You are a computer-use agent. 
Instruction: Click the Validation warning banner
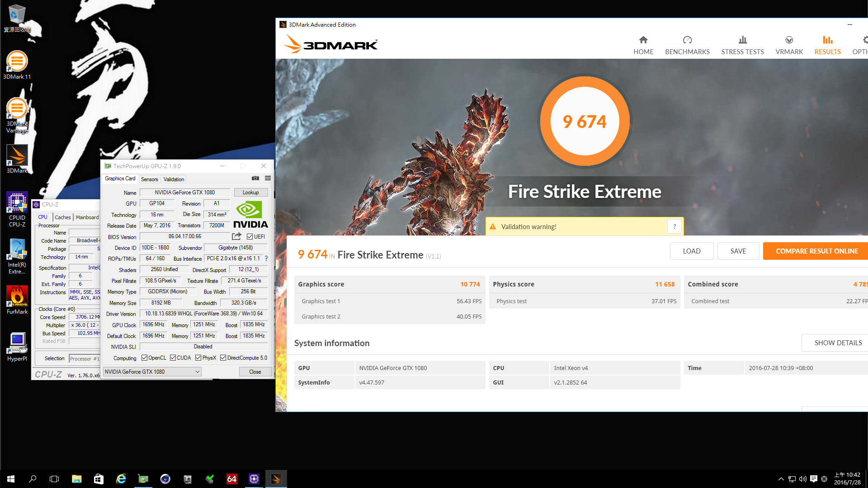pyautogui.click(x=585, y=226)
